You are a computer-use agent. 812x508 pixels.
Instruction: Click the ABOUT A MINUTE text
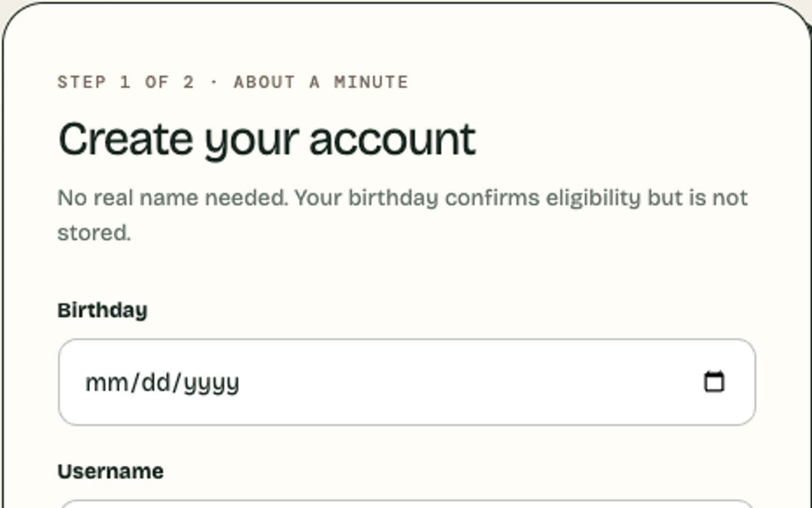click(321, 82)
